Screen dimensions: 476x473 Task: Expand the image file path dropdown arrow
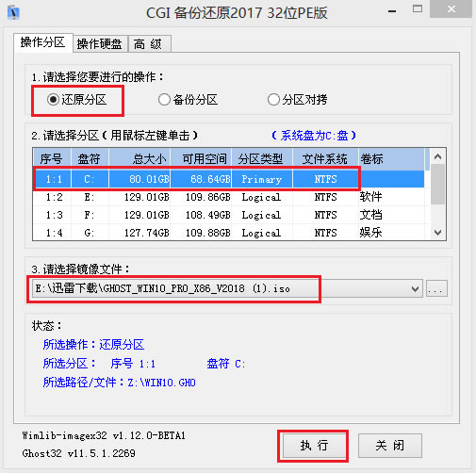[x=415, y=288]
